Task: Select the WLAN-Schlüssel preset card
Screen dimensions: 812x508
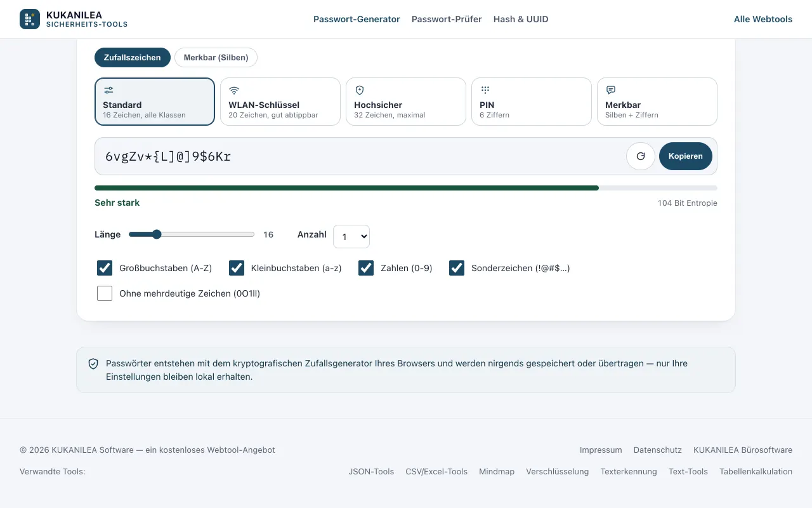Action: click(280, 102)
